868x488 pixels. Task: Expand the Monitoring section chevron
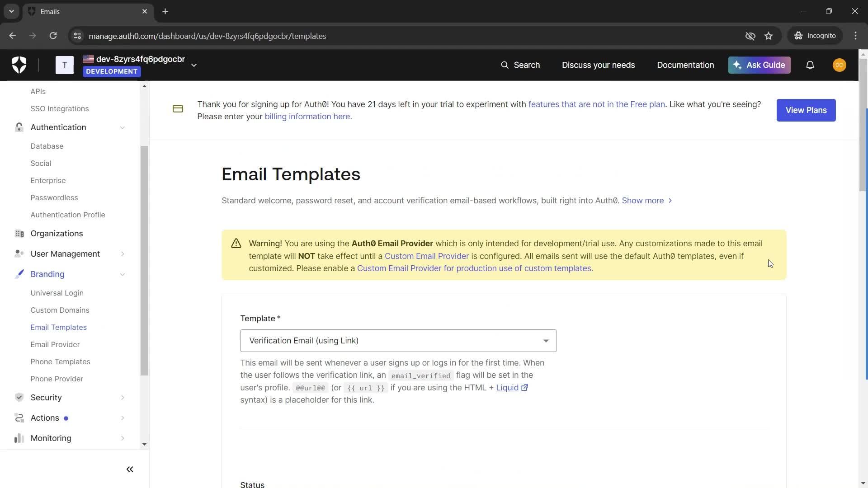[123, 438]
